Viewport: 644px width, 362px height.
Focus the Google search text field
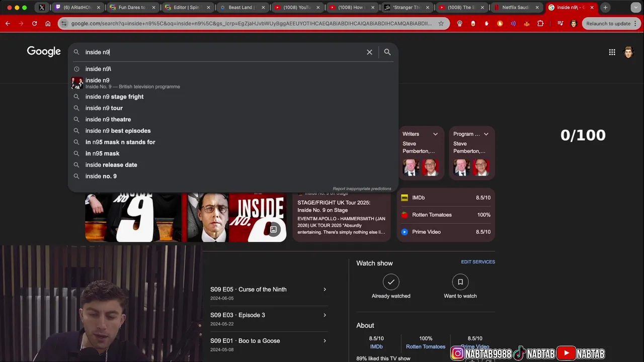(223, 52)
